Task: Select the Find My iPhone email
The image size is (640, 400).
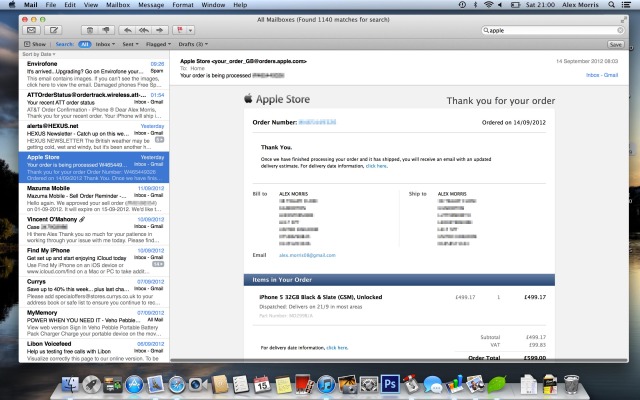Action: click(94, 261)
